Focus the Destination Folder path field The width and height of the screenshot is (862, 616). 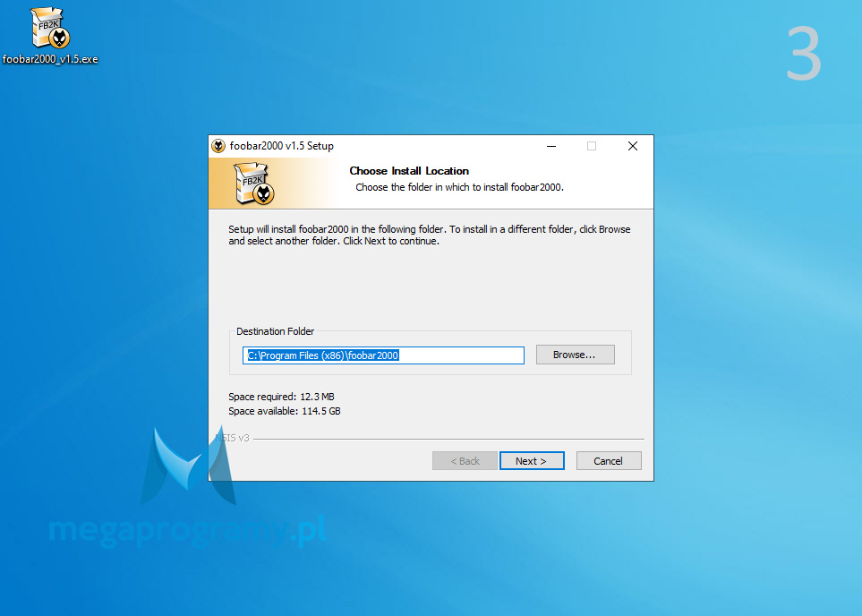(383, 355)
